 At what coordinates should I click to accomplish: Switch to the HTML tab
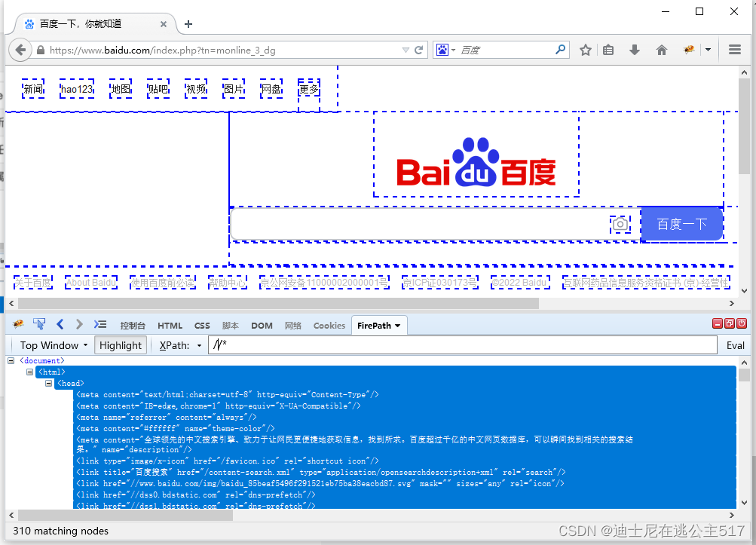pyautogui.click(x=170, y=326)
